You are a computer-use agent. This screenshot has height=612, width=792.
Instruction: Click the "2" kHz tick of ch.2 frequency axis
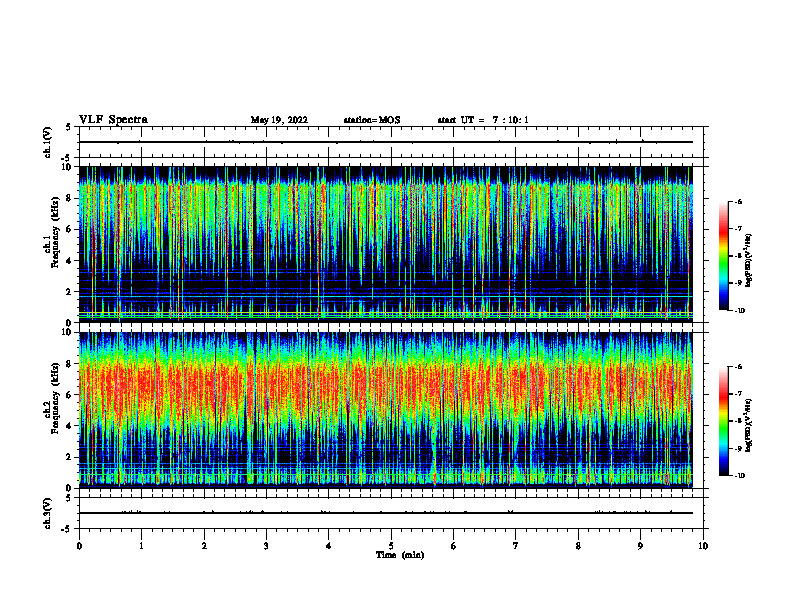(x=70, y=457)
